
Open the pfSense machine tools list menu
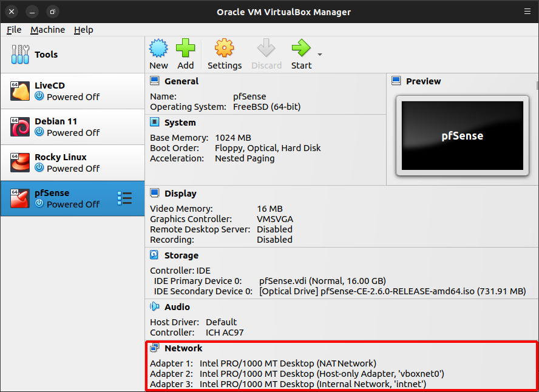(x=124, y=198)
